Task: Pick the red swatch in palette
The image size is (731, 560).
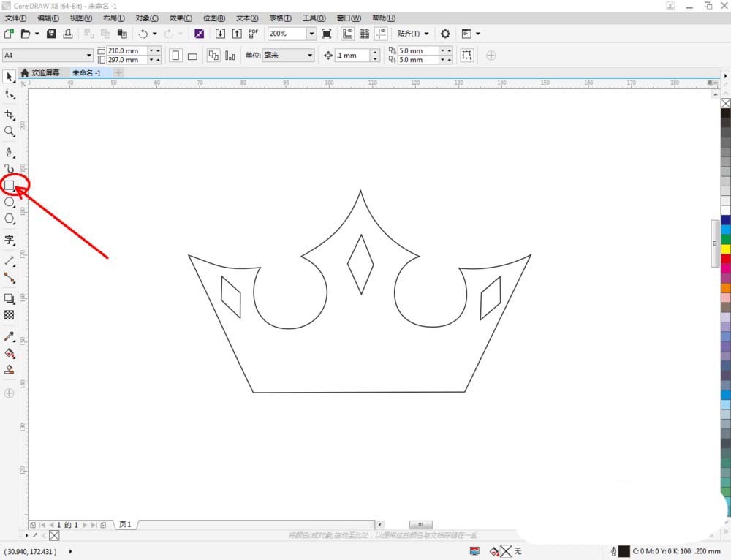Action: pos(726,259)
